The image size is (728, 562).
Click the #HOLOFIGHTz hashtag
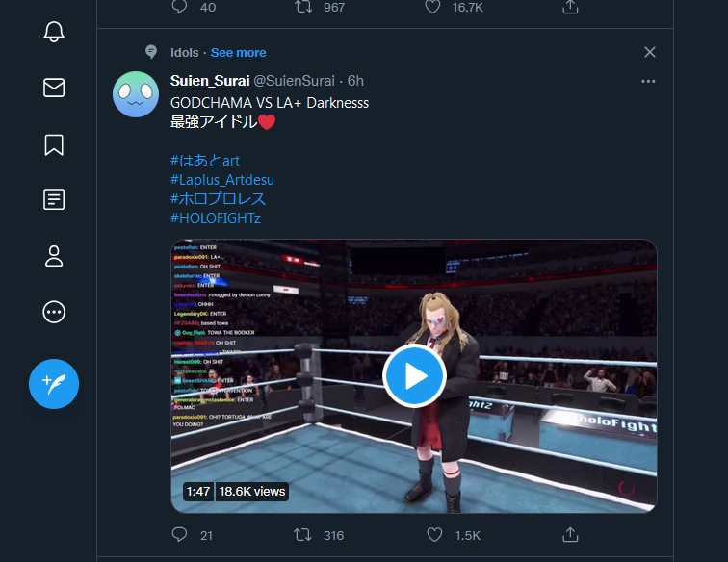[216, 218]
